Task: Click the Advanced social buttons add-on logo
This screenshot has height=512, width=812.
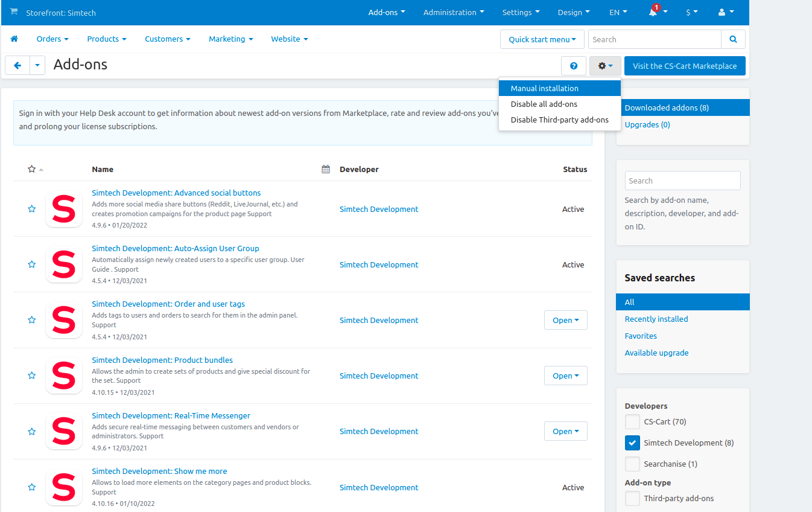Action: [64, 209]
